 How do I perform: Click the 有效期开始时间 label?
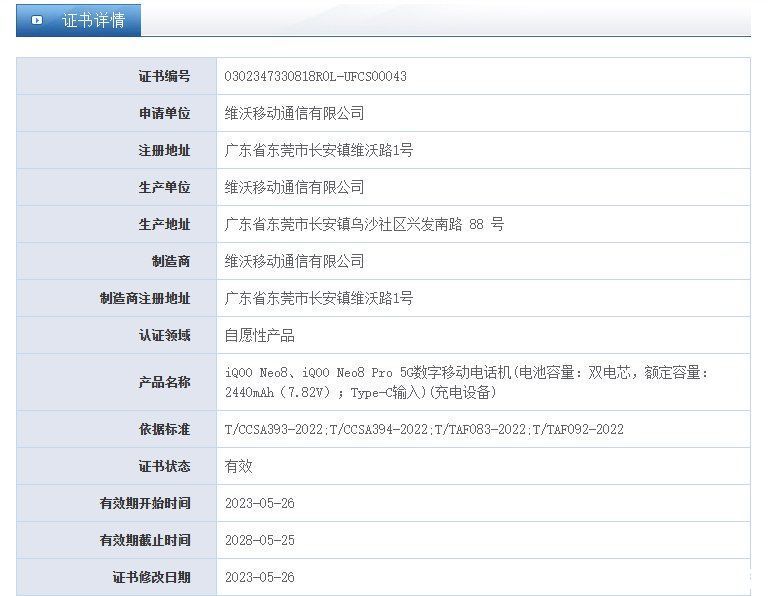(145, 503)
